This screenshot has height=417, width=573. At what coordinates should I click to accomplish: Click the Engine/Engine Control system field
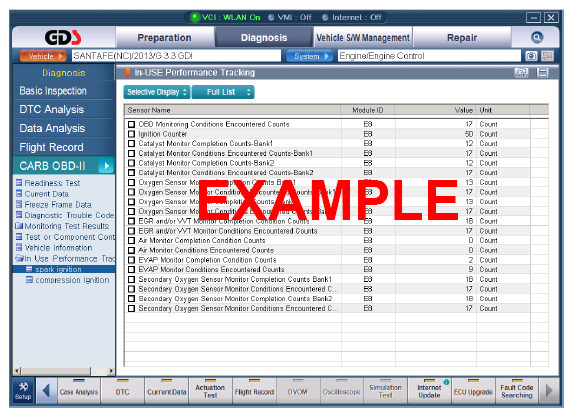pos(429,56)
